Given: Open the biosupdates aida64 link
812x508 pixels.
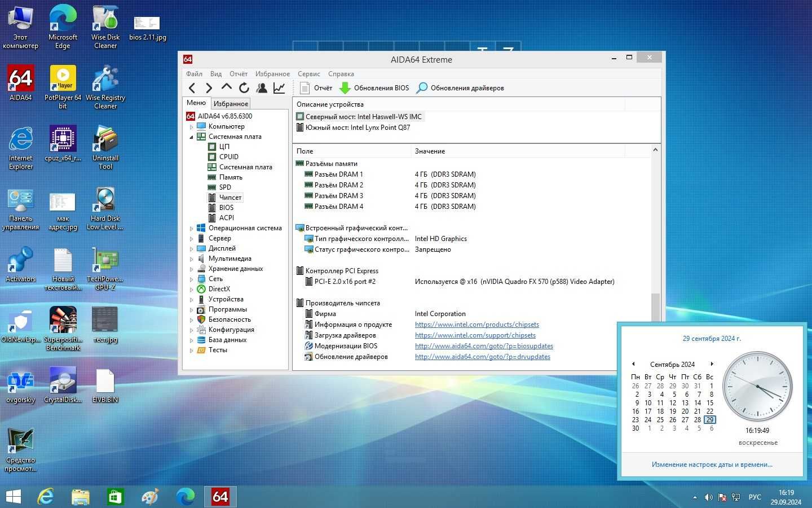Looking at the screenshot, I should [484, 346].
